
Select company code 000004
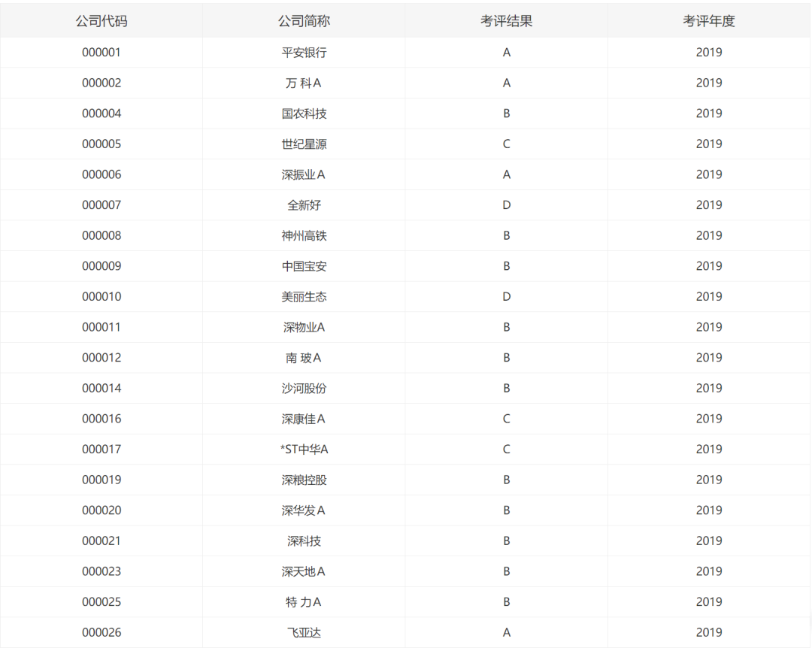click(101, 114)
